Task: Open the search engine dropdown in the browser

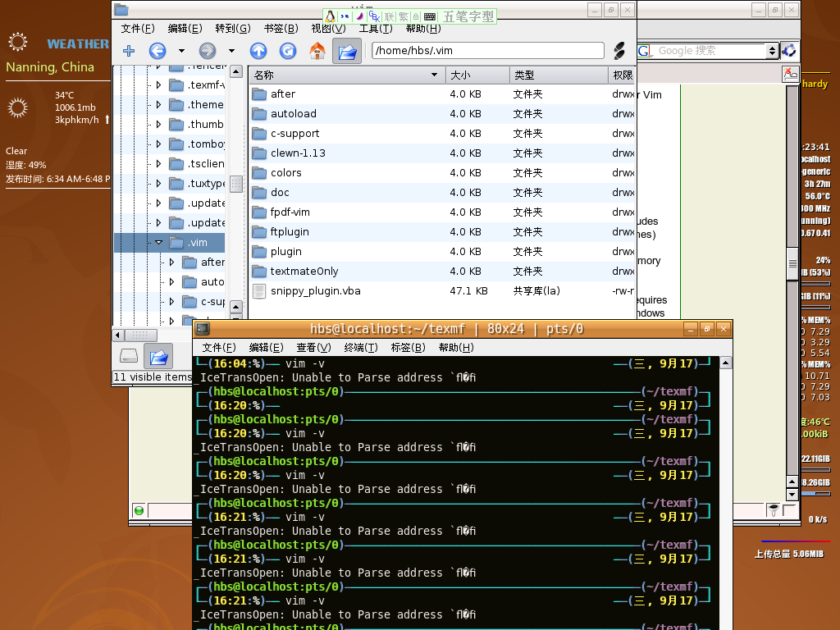Action: (x=772, y=51)
